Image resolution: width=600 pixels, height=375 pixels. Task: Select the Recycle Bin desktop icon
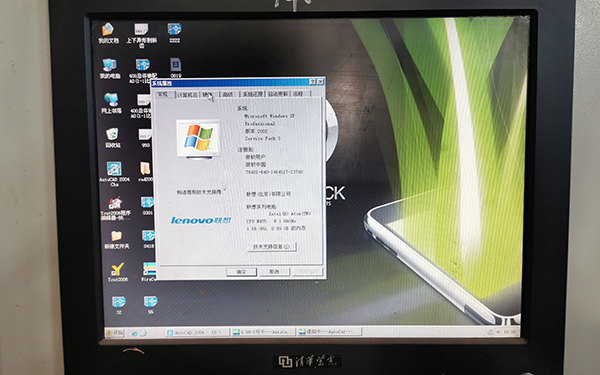coord(113,138)
